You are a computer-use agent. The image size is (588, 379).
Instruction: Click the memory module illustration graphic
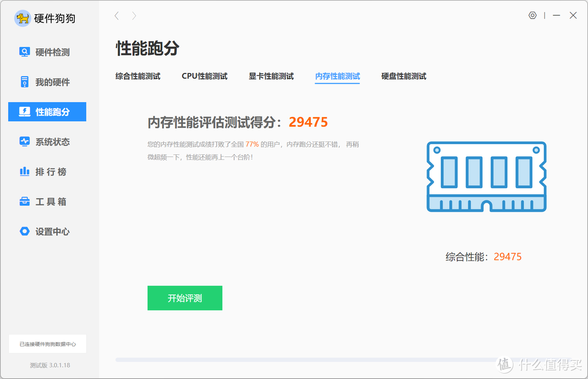coord(486,177)
